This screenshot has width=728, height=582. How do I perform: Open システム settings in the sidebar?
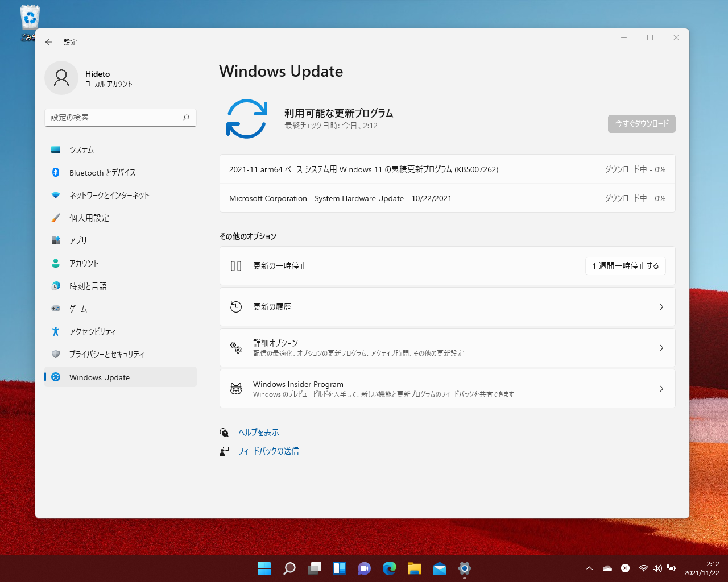[81, 149]
